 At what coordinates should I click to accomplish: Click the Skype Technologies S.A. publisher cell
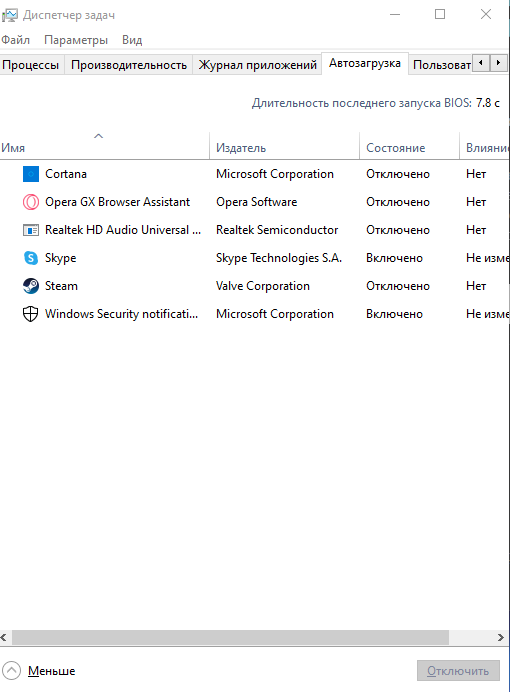pos(279,258)
